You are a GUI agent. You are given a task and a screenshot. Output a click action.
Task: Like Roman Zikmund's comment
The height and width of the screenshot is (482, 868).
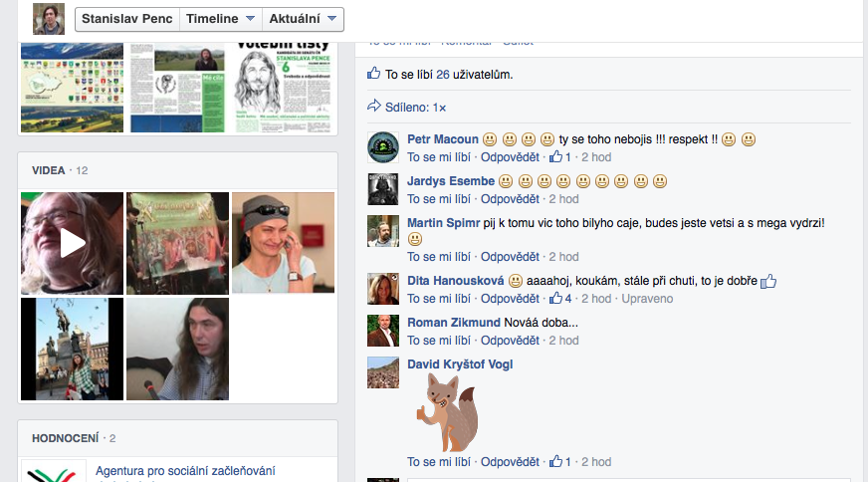[x=439, y=341]
